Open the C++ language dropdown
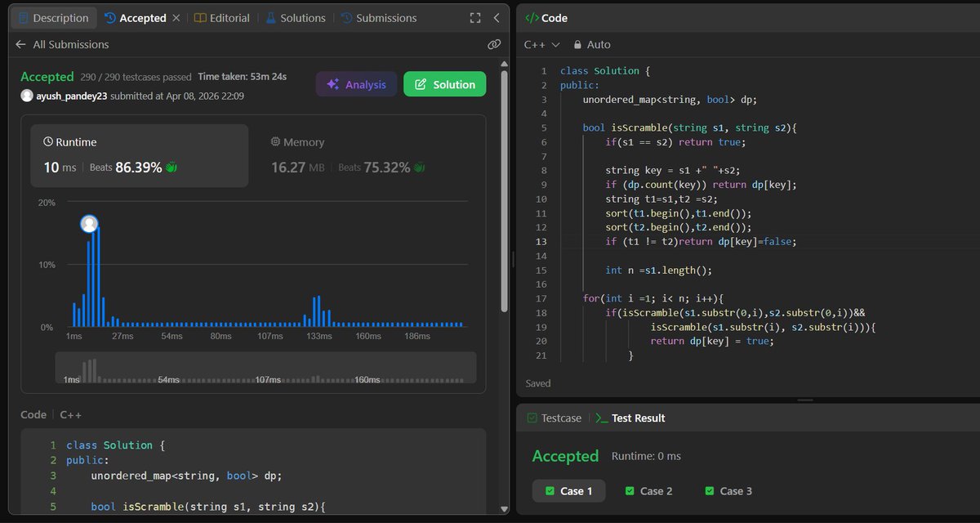 click(542, 45)
